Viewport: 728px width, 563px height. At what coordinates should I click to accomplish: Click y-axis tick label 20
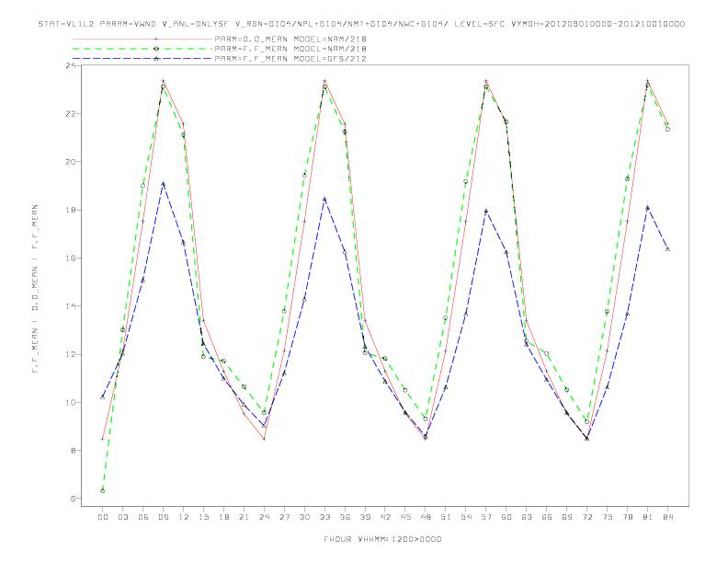pos(71,162)
